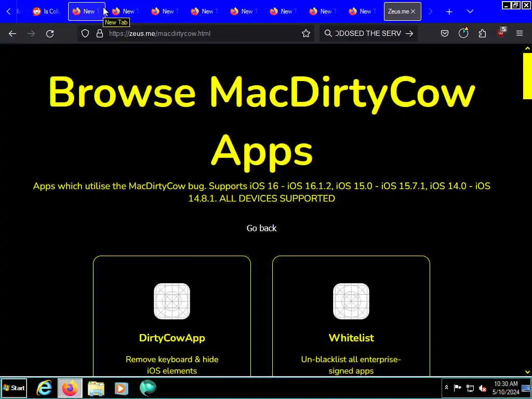Screen dimensions: 532x399
Task: Click the page scrollbar down arrow
Action: 527,372
